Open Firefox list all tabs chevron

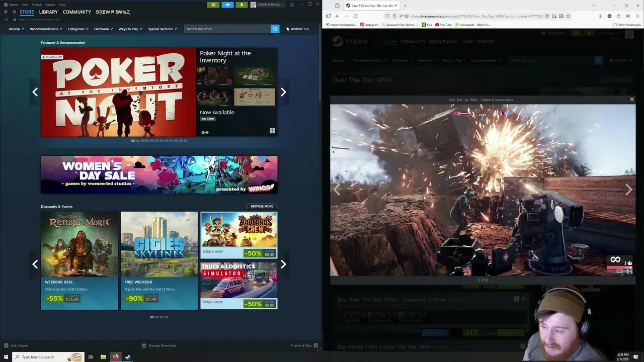tap(594, 6)
